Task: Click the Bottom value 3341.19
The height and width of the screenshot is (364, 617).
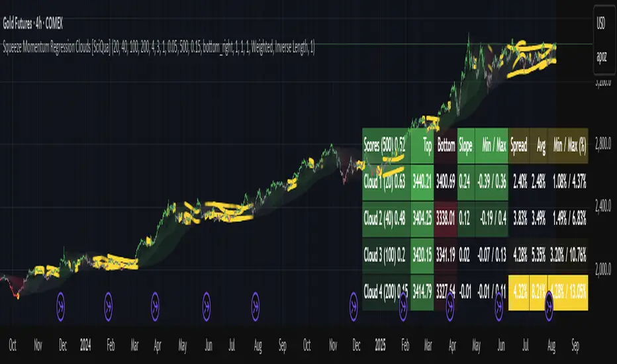Action: (x=446, y=255)
